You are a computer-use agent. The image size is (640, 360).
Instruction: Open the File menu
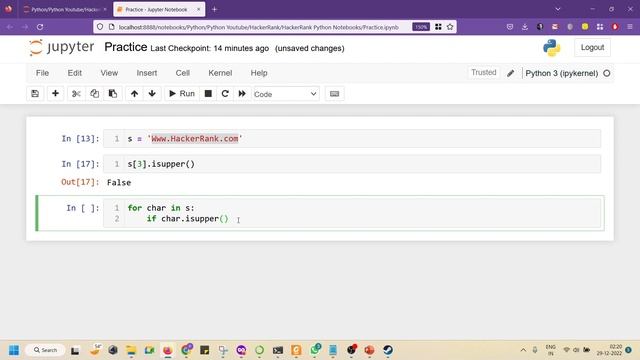(x=42, y=73)
